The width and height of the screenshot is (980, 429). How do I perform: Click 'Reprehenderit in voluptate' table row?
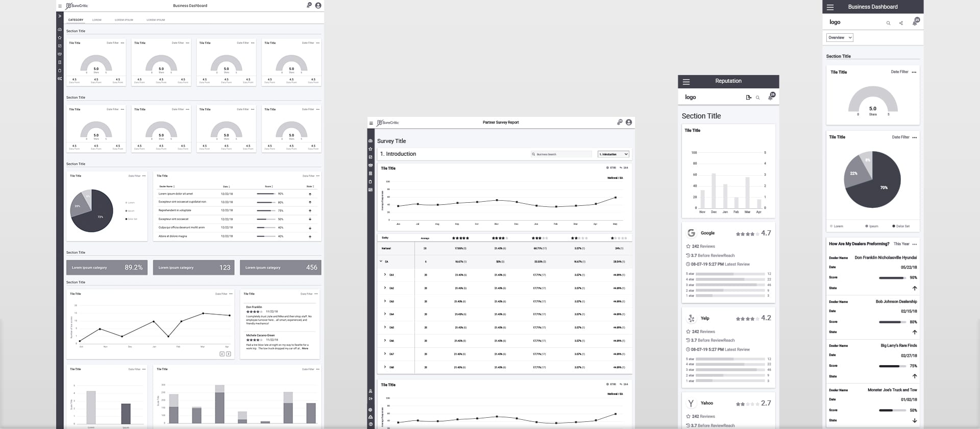237,210
